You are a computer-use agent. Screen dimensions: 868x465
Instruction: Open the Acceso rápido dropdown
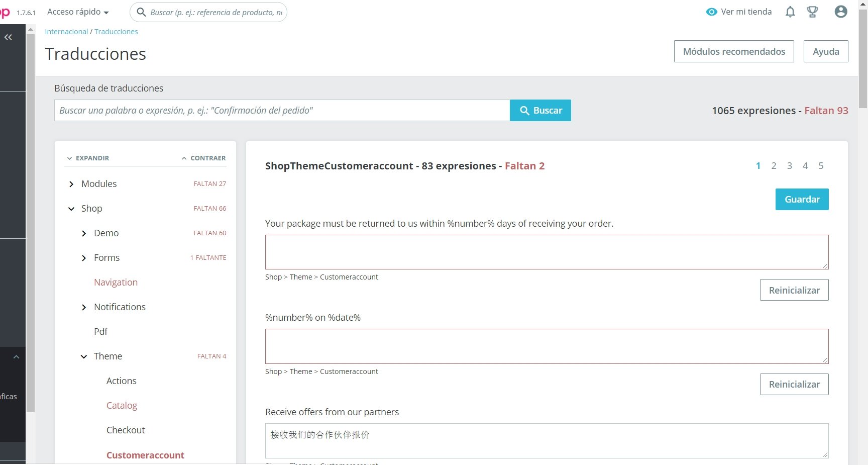coord(78,12)
